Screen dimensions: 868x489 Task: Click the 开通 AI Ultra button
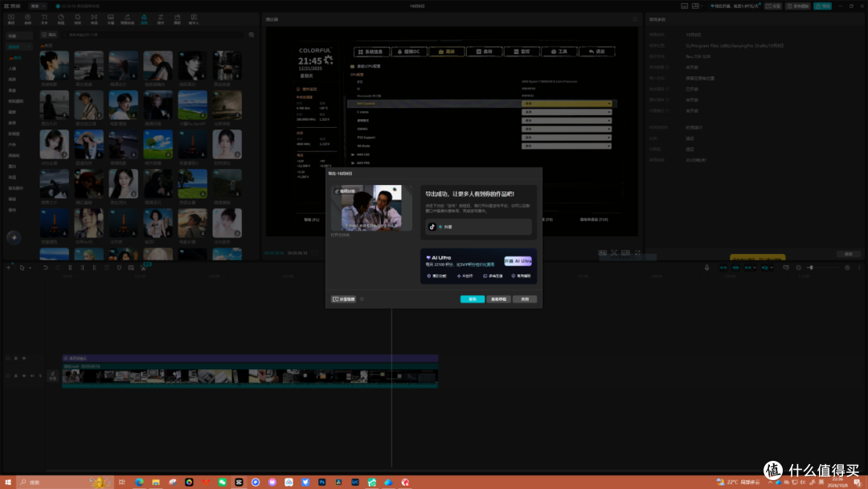518,261
